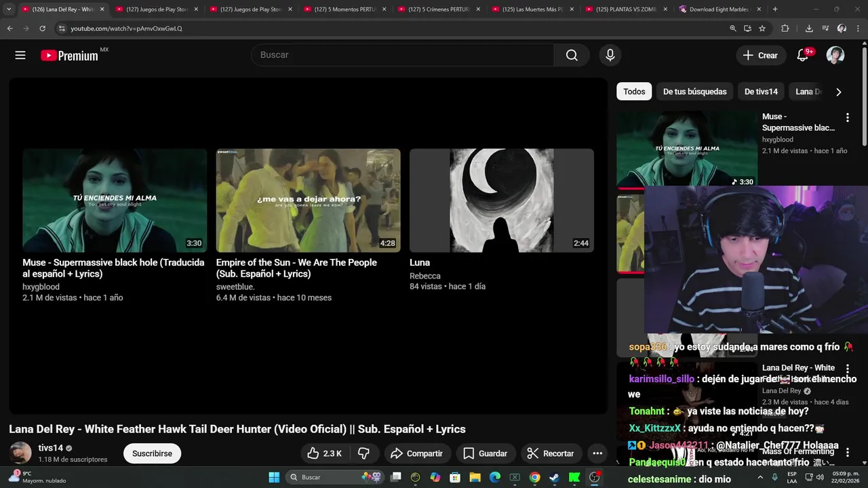The height and width of the screenshot is (488, 868).
Task: Go back in the browser
Action: click(9, 28)
